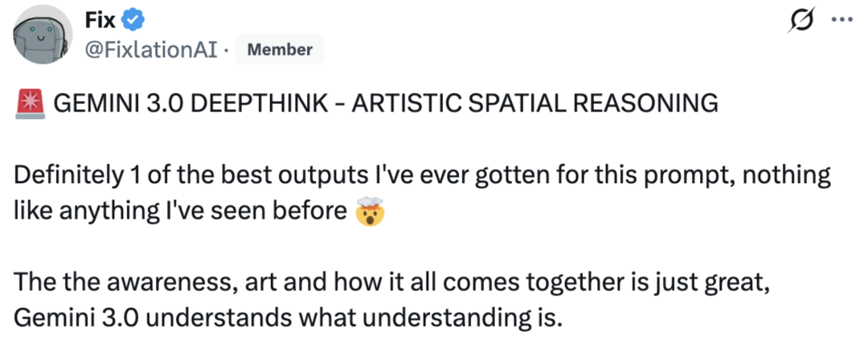Open Fix's profile avatar picture

(36, 38)
